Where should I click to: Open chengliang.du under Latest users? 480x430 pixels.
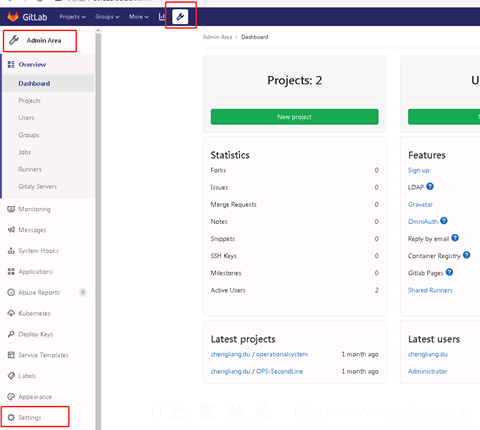pos(428,354)
